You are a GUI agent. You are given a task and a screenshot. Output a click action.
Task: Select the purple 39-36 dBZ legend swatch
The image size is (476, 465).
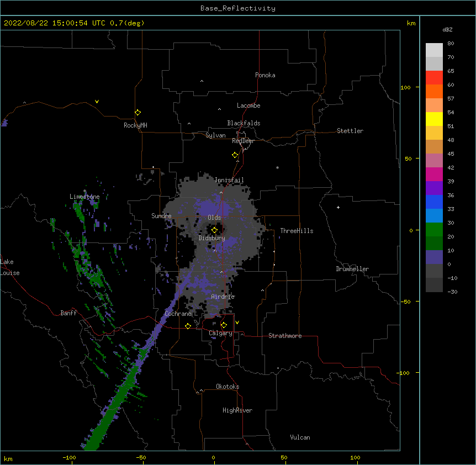coord(434,188)
